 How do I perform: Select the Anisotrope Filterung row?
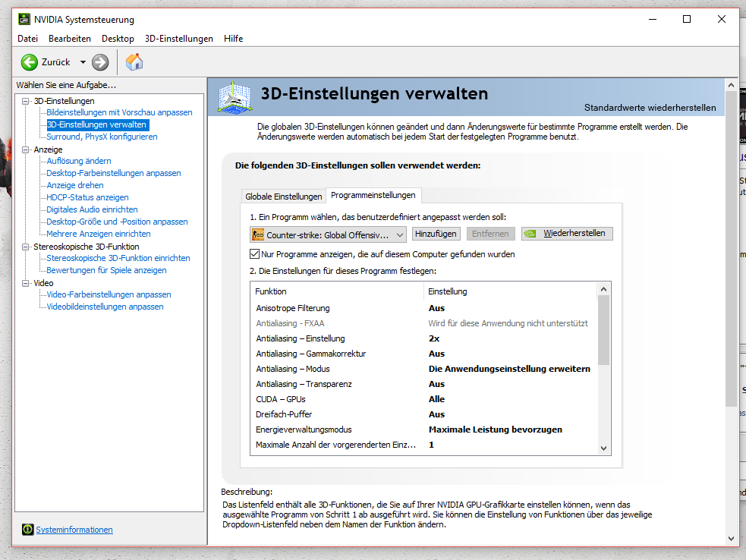pos(423,308)
